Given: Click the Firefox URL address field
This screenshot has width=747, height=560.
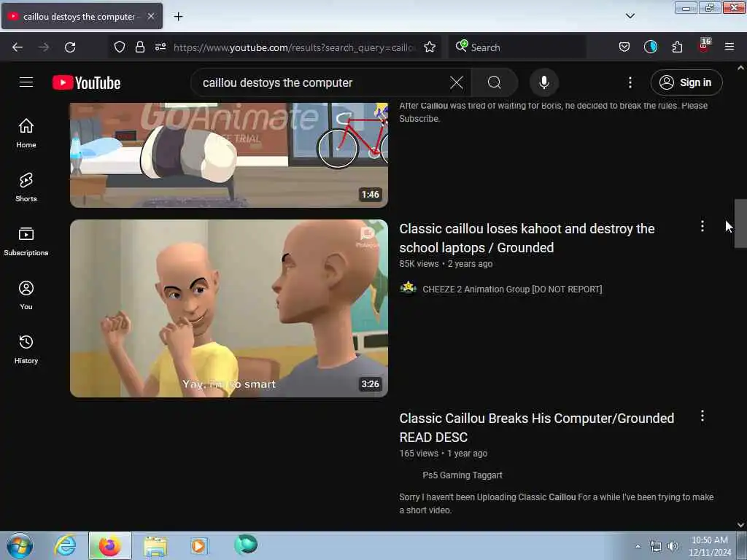Looking at the screenshot, I should (295, 47).
